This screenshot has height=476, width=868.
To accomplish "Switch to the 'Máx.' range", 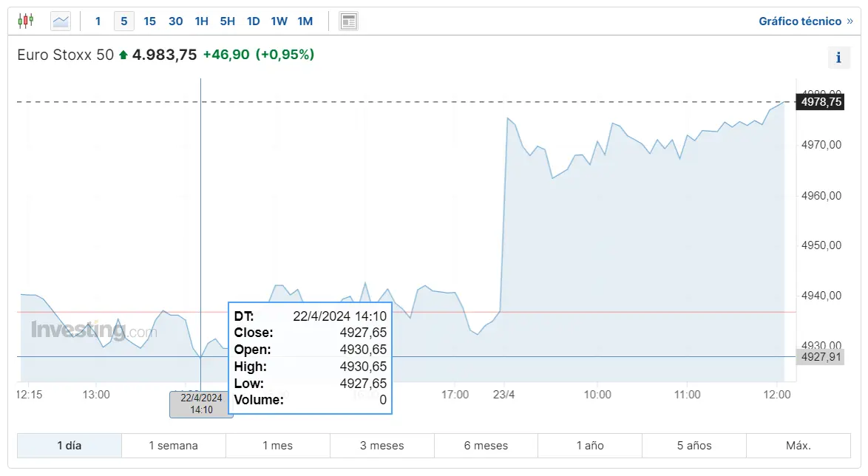I will tap(799, 446).
